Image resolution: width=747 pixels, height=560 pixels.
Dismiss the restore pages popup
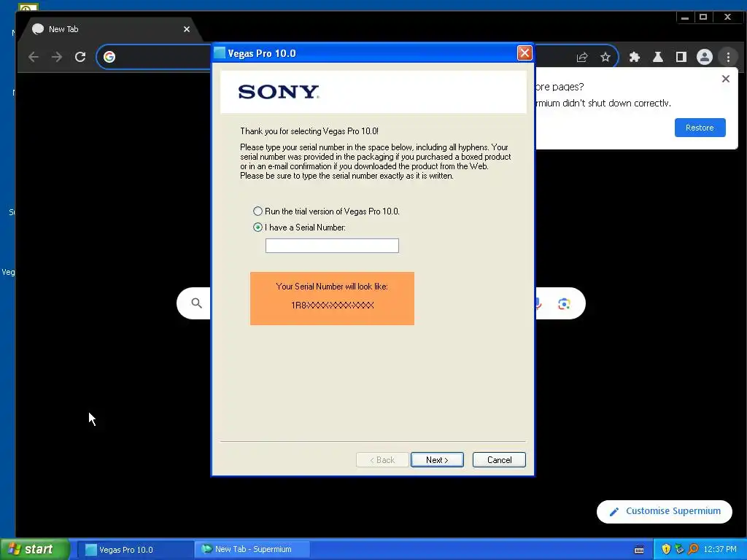tap(725, 79)
